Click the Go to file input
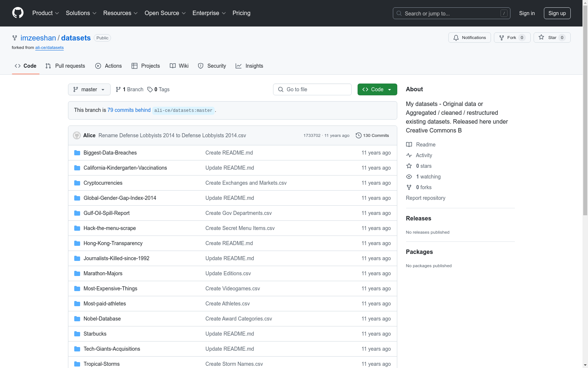This screenshot has height=368, width=588. [x=312, y=89]
